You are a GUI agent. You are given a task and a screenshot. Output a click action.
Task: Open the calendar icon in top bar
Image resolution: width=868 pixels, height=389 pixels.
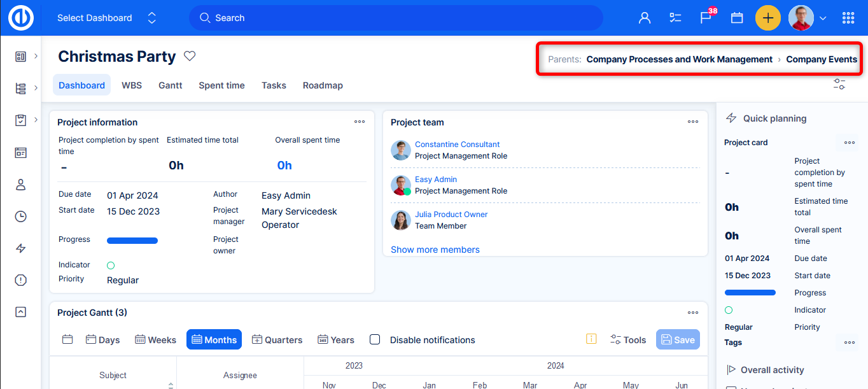[737, 18]
